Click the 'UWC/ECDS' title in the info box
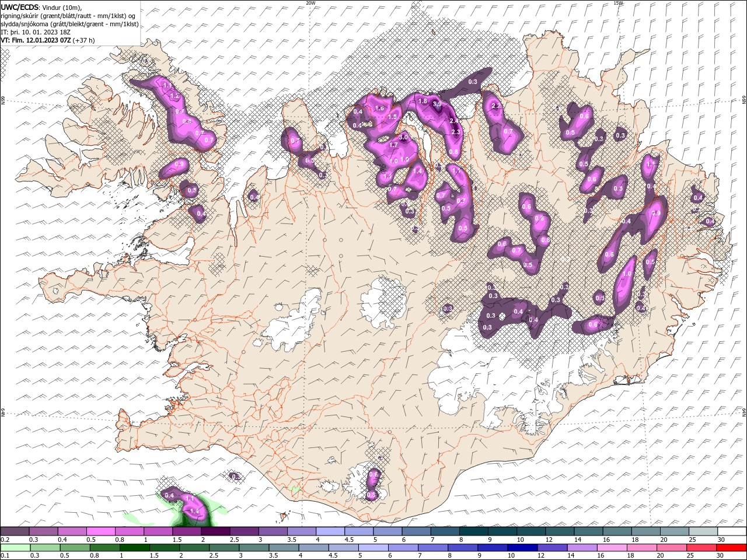The width and height of the screenshot is (747, 560). pyautogui.click(x=20, y=7)
